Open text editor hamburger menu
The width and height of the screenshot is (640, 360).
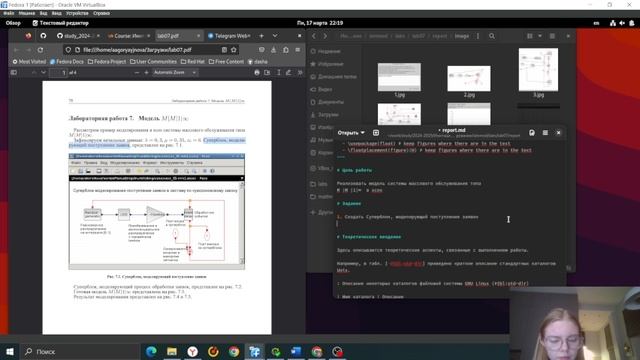point(545,133)
